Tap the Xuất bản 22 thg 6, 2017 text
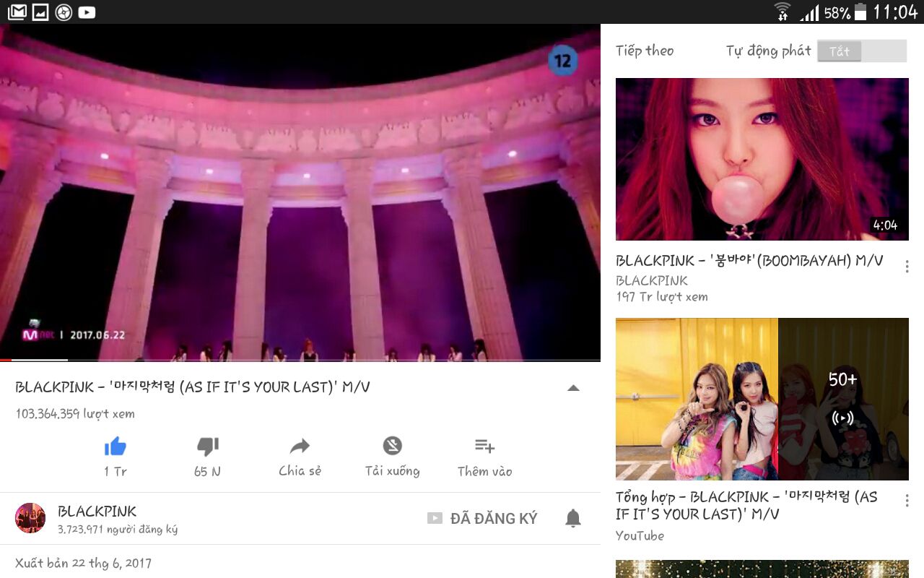 click(84, 563)
